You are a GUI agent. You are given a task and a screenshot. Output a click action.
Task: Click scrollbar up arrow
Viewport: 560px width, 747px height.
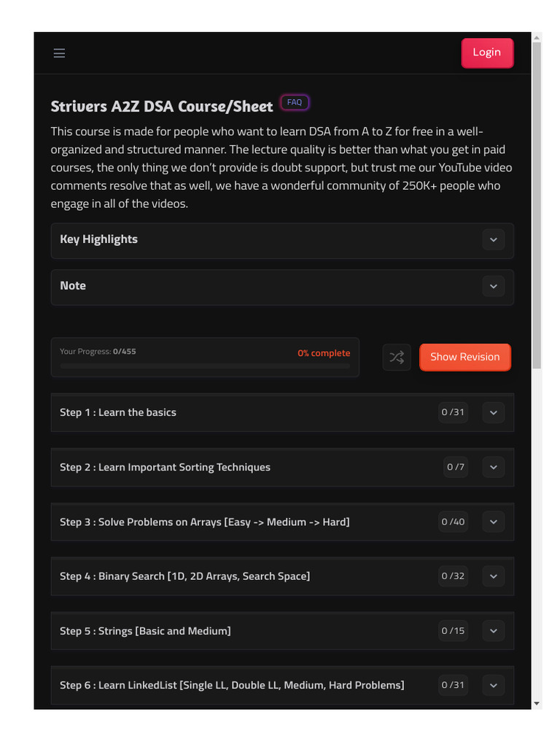coord(537,37)
